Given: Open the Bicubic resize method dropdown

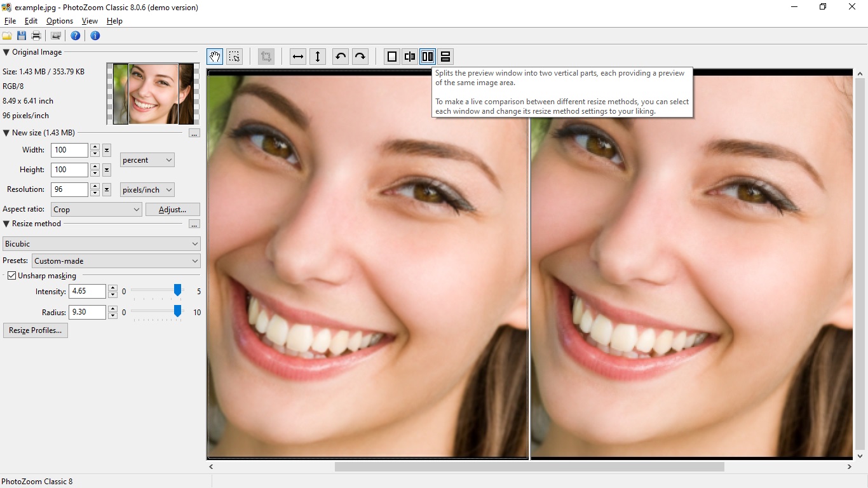Looking at the screenshot, I should (x=102, y=244).
